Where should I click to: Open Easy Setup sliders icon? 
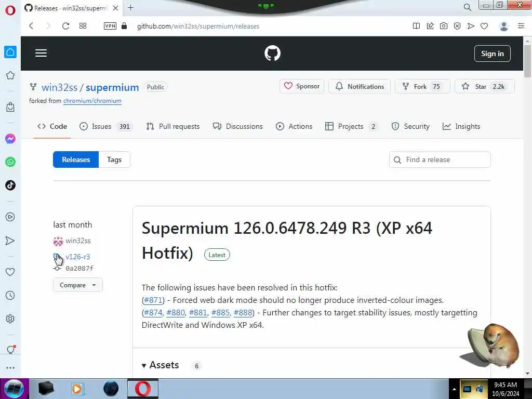521,26
